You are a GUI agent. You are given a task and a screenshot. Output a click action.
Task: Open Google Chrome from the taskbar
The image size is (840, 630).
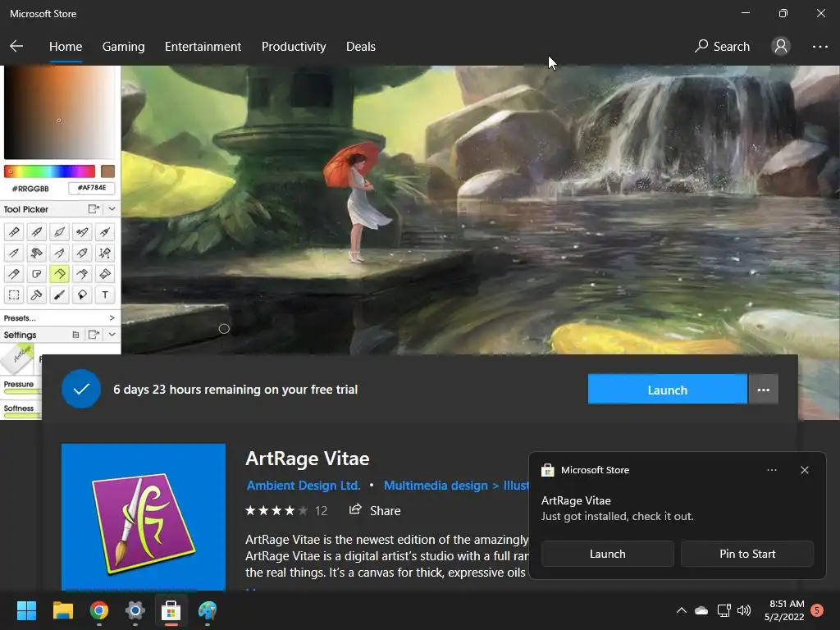click(x=99, y=610)
